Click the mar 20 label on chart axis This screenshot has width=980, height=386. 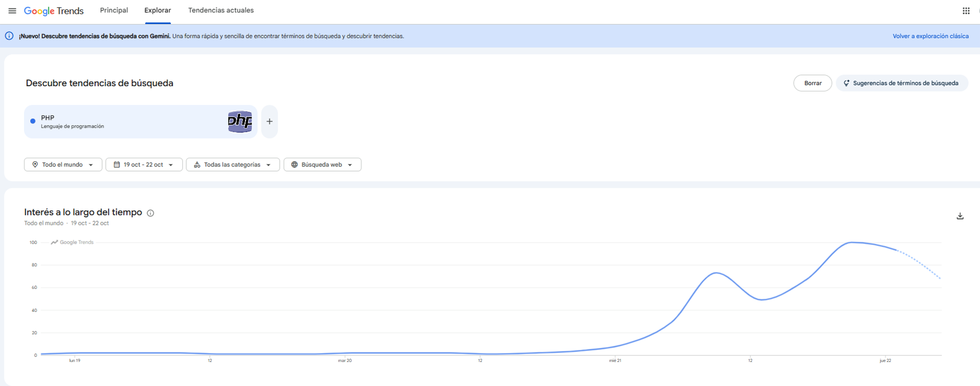click(345, 360)
